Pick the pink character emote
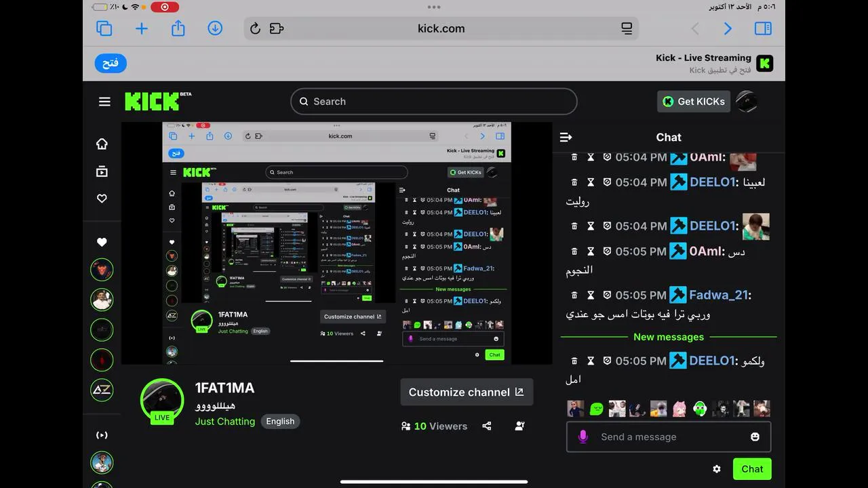 click(x=679, y=409)
